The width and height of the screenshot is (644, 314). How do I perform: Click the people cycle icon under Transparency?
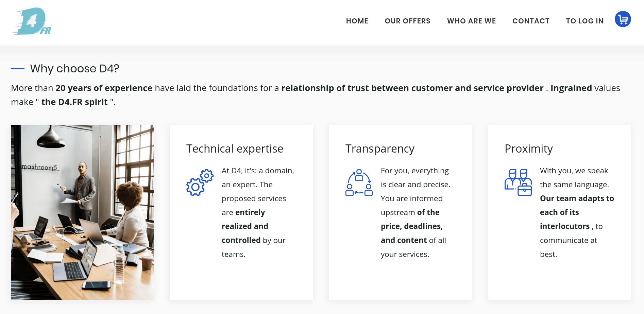(359, 182)
